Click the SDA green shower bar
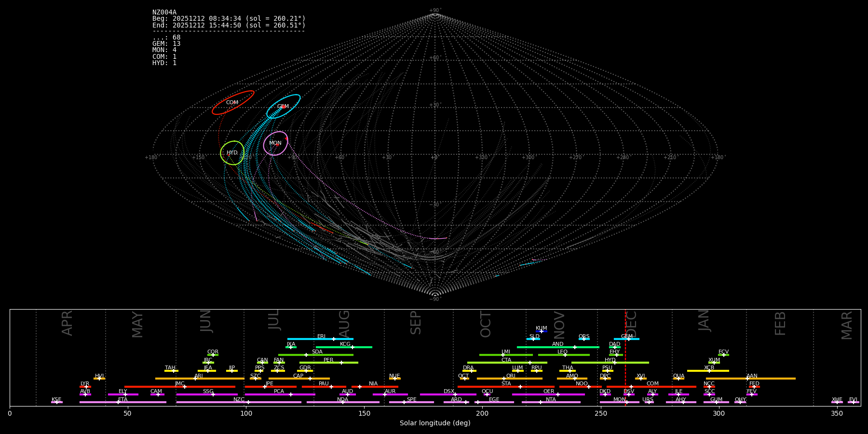Screen dimensions: 868x434 315,355
